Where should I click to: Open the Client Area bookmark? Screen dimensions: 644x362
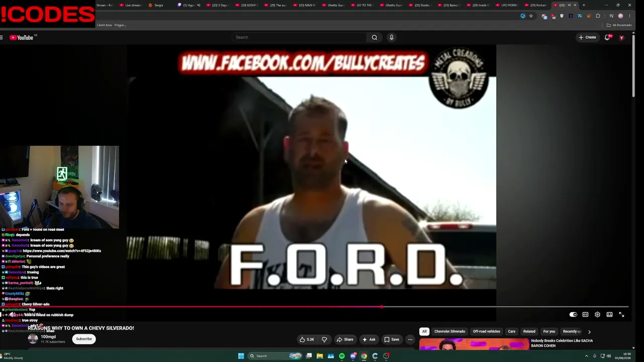point(111,25)
